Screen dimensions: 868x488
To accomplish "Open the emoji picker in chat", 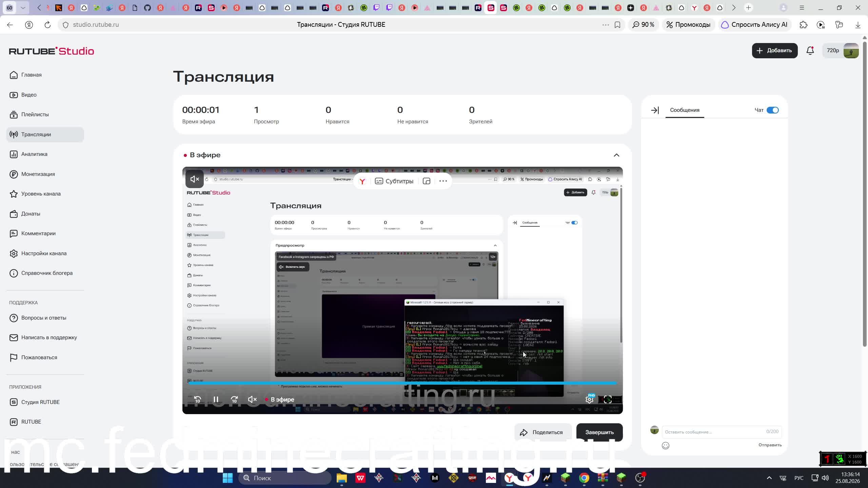I will [x=666, y=446].
